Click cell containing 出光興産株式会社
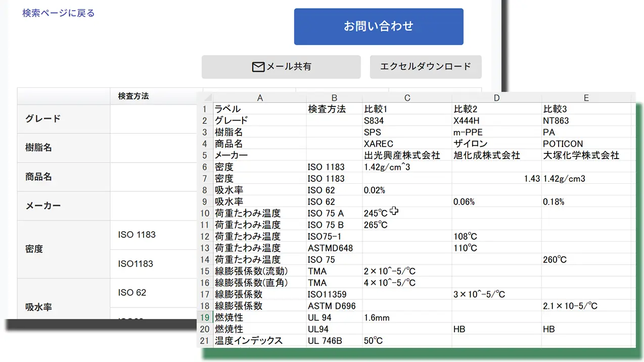The height and width of the screenshot is (362, 644). point(407,156)
